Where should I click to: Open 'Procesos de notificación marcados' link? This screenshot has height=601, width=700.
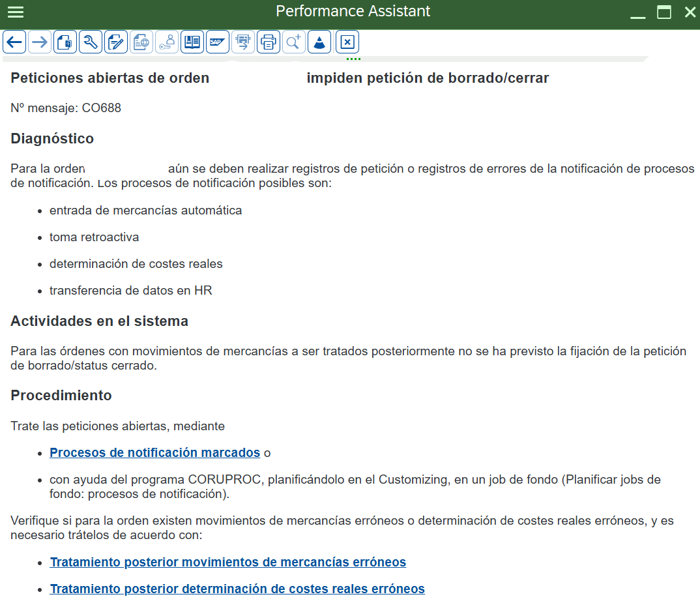coord(154,452)
